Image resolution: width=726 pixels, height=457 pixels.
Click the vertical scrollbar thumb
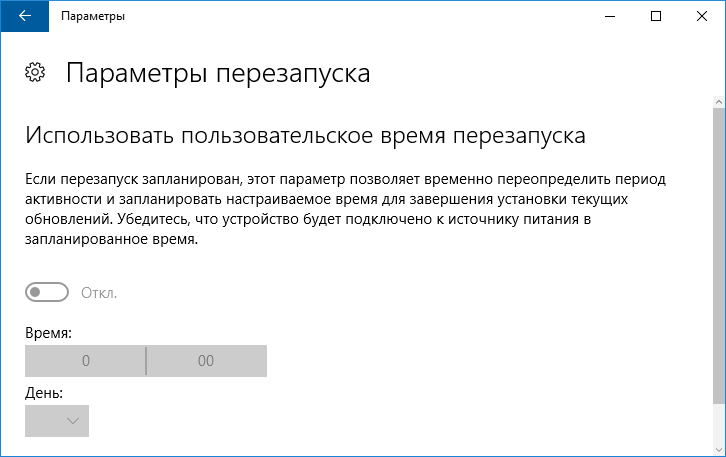(719, 250)
